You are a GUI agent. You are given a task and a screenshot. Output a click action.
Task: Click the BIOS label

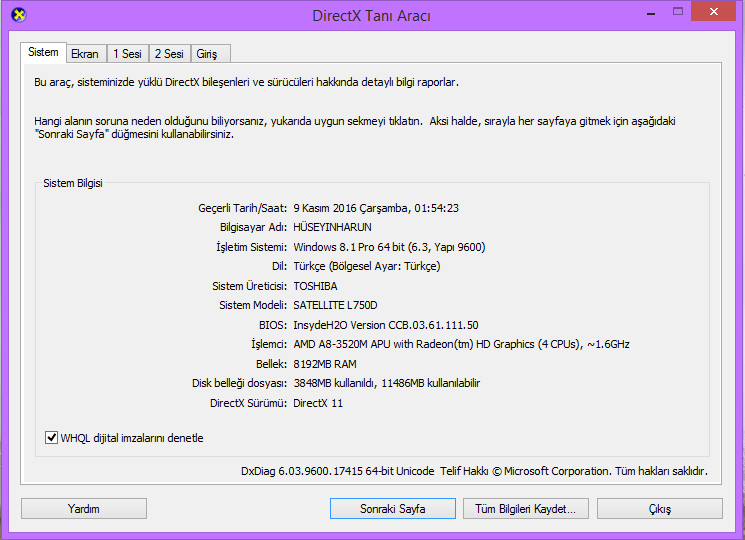point(273,325)
